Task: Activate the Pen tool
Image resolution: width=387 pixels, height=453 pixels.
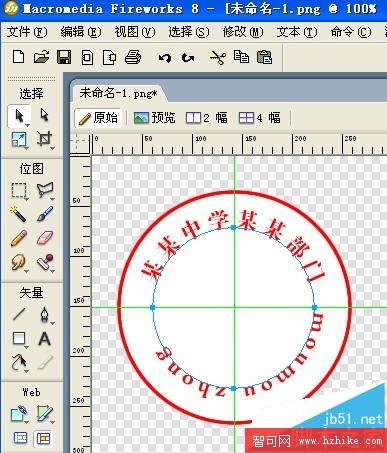Action: (x=45, y=315)
